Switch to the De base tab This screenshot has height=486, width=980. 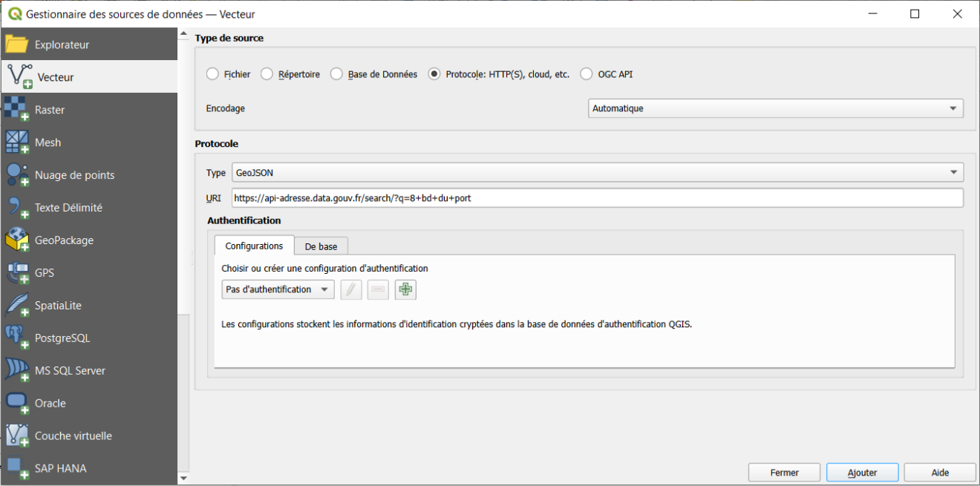click(x=321, y=246)
